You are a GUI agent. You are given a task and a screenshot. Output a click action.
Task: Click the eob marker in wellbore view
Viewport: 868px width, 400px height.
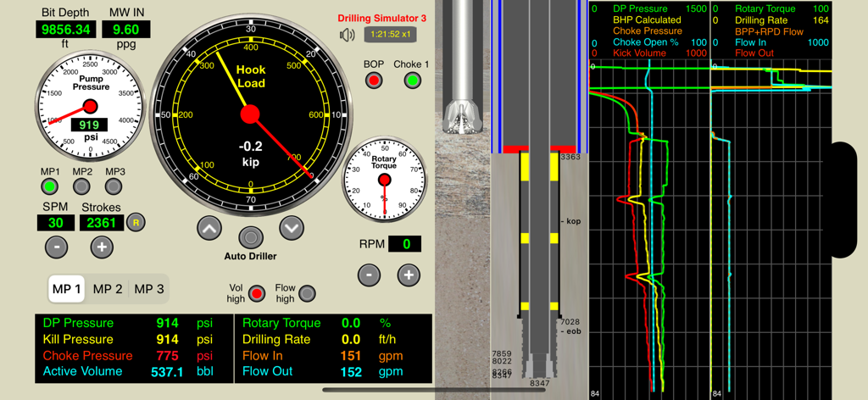(569, 331)
